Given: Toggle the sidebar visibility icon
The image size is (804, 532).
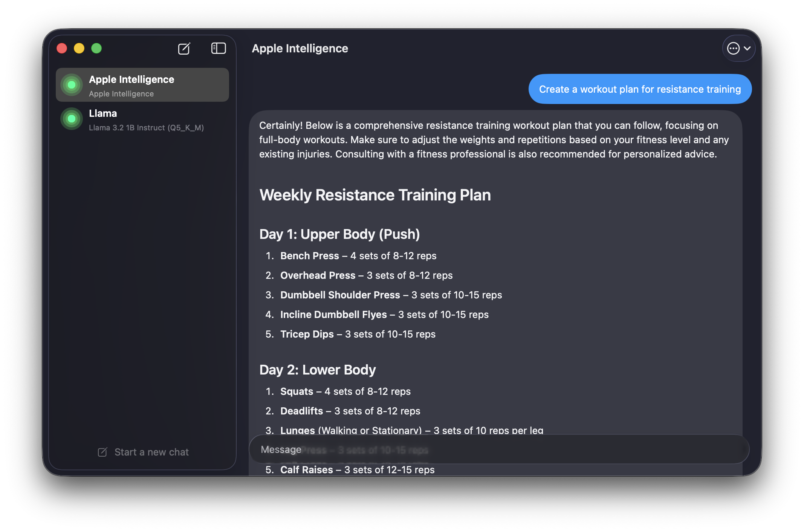Looking at the screenshot, I should (x=218, y=48).
